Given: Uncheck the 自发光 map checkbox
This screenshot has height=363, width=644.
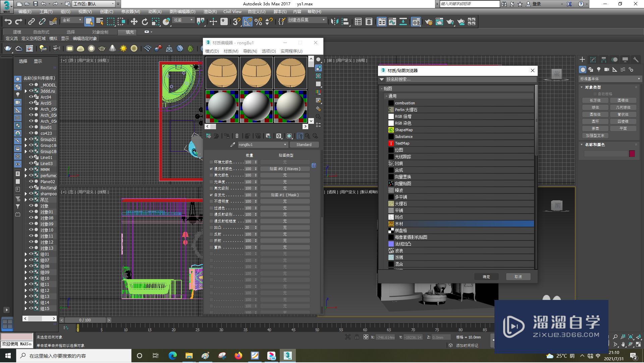Looking at the screenshot, I should (211, 195).
